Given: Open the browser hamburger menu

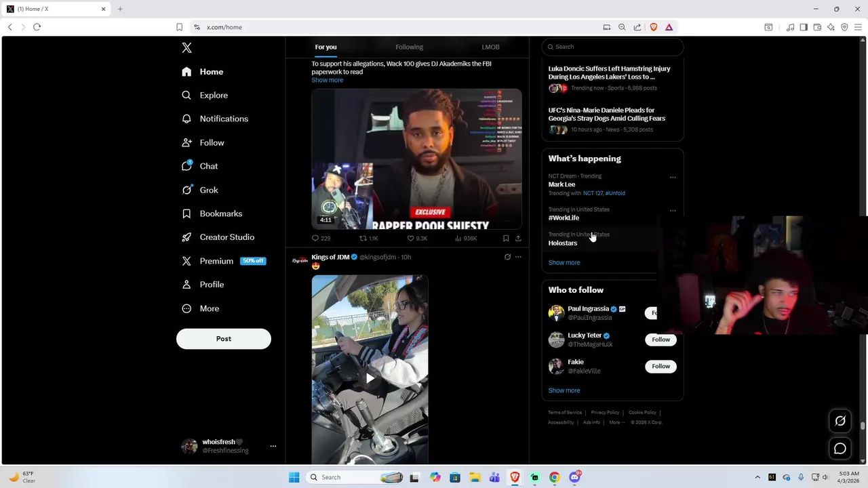Looking at the screenshot, I should [858, 27].
